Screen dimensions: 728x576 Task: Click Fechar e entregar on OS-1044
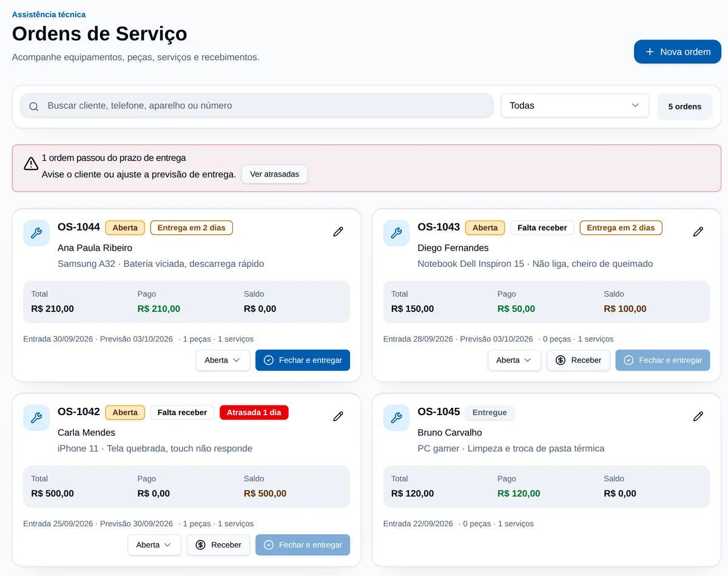pyautogui.click(x=303, y=360)
